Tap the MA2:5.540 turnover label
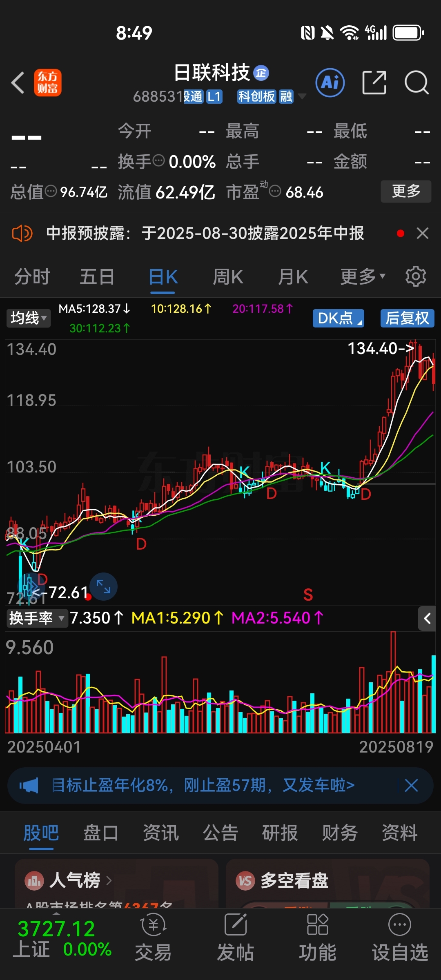This screenshot has height=980, width=441. (277, 618)
